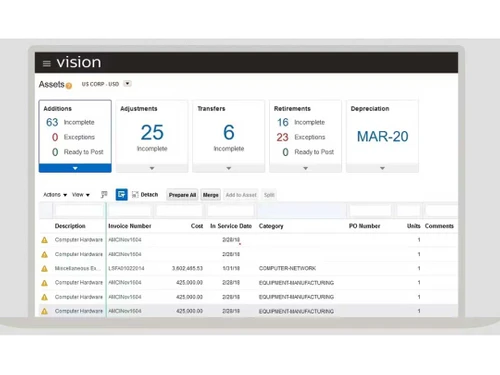Expand the Additions tile arrow
Image resolution: width=500 pixels, height=375 pixels.
coord(75,168)
